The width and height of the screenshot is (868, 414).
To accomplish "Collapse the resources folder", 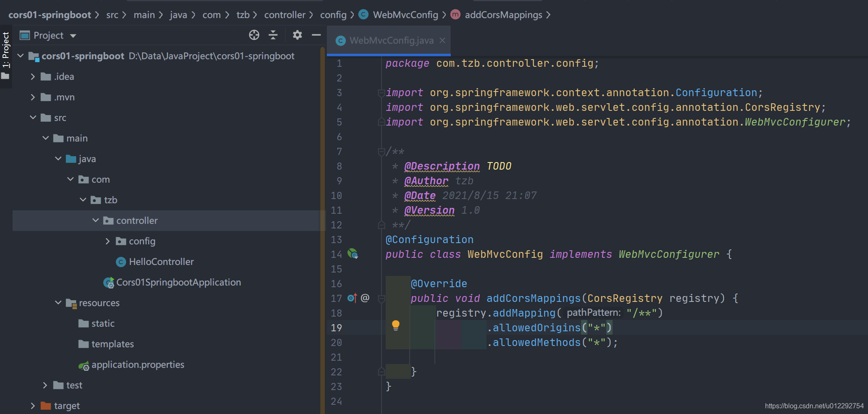I will coord(58,303).
